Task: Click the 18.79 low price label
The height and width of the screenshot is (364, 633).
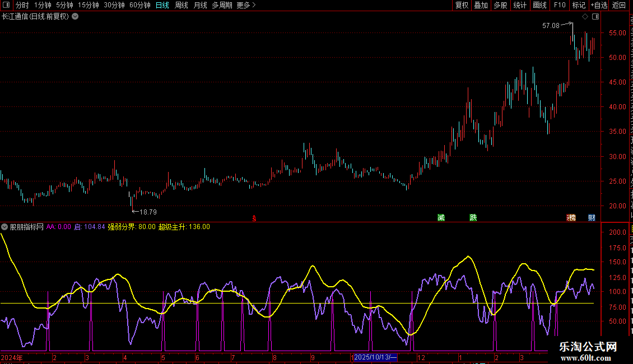Action: coord(148,212)
